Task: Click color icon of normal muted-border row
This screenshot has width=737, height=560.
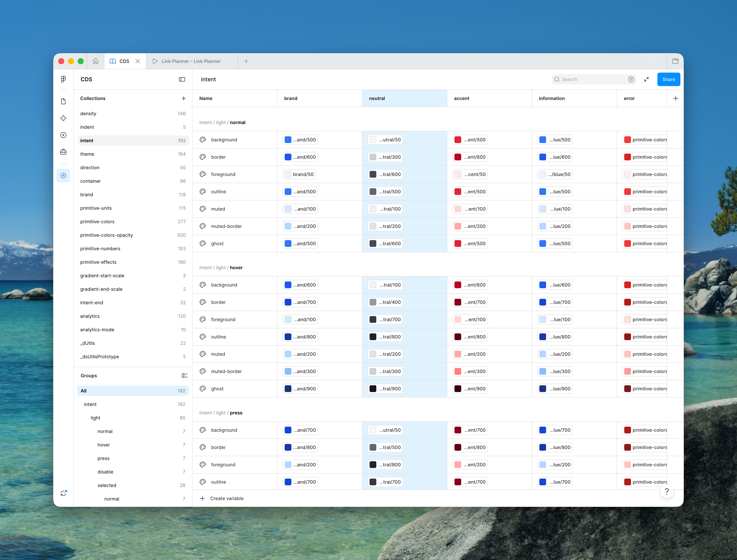Action: coord(203,226)
